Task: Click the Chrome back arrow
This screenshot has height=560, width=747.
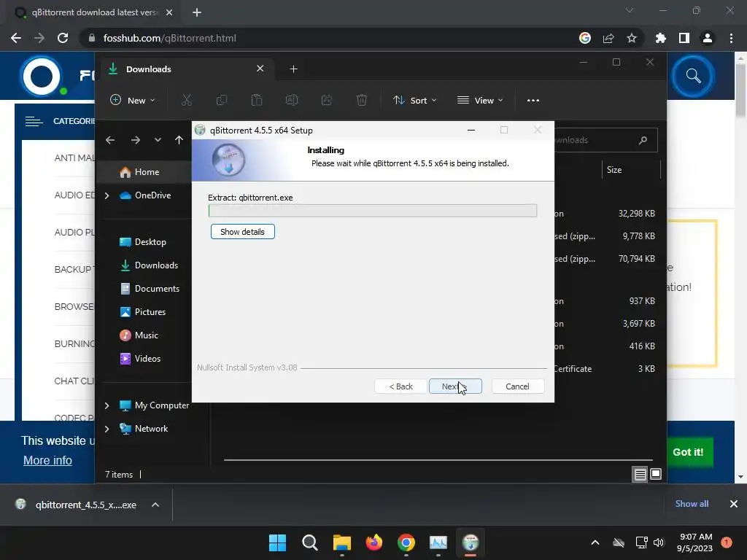Action: point(16,38)
